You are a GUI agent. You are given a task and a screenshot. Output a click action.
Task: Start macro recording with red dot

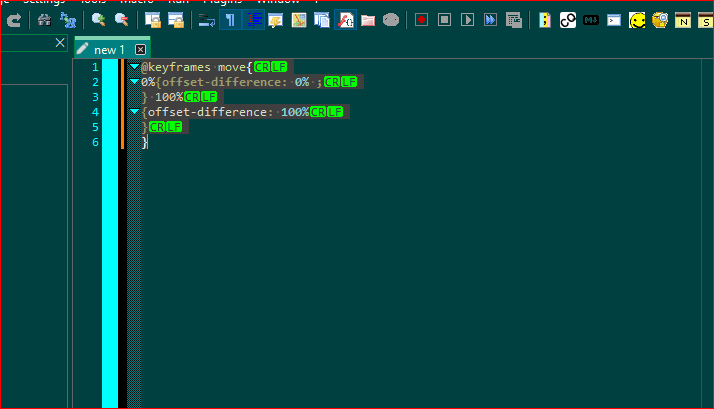tap(421, 20)
